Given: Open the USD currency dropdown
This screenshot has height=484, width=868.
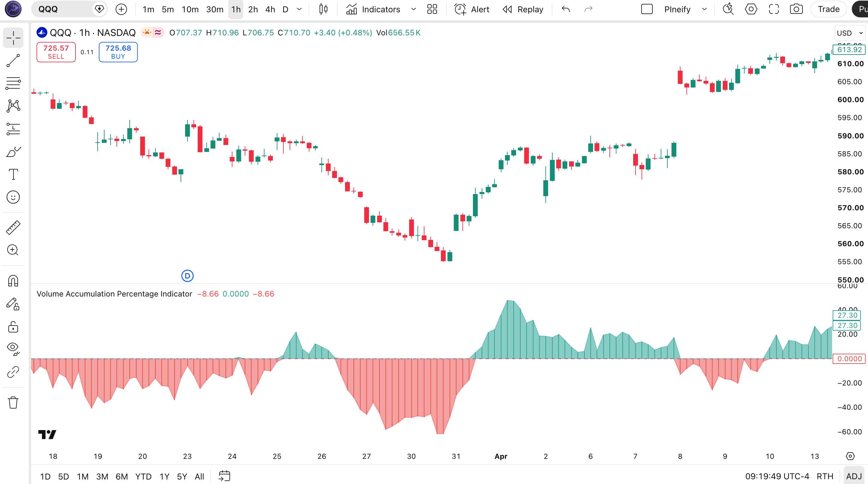Looking at the screenshot, I should pyautogui.click(x=850, y=33).
